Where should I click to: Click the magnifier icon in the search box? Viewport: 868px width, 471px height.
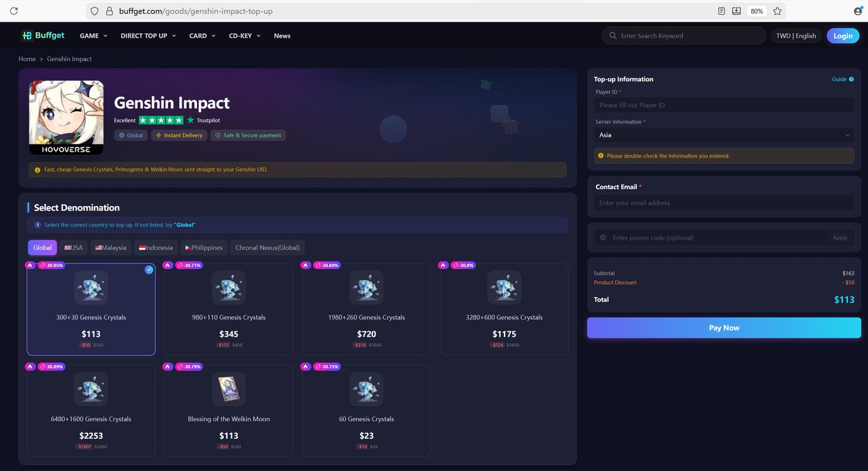tap(613, 36)
